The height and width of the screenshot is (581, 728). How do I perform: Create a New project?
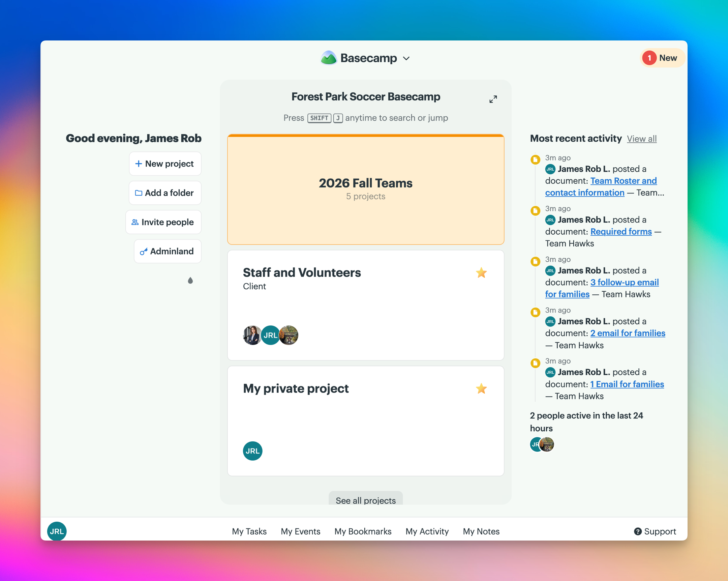[165, 164]
